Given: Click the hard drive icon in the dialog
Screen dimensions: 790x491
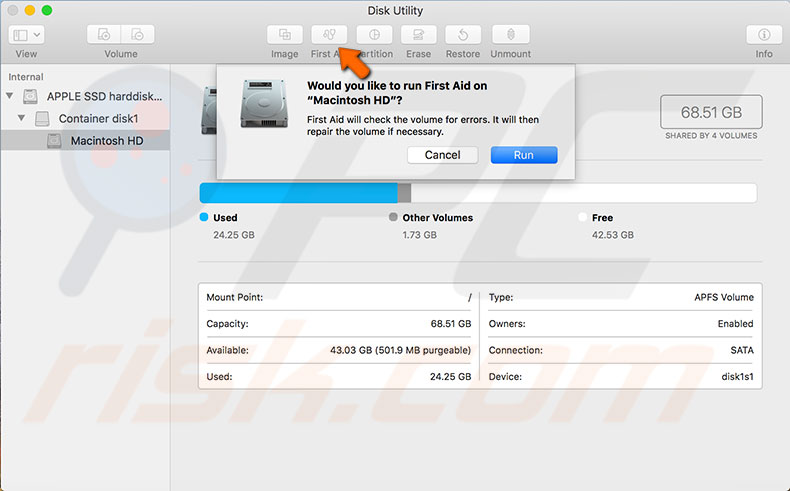Looking at the screenshot, I should pyautogui.click(x=265, y=106).
